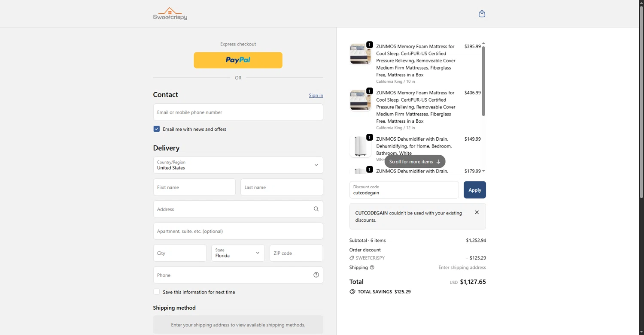Click the Sign in link
The width and height of the screenshot is (644, 335).
[x=316, y=95]
